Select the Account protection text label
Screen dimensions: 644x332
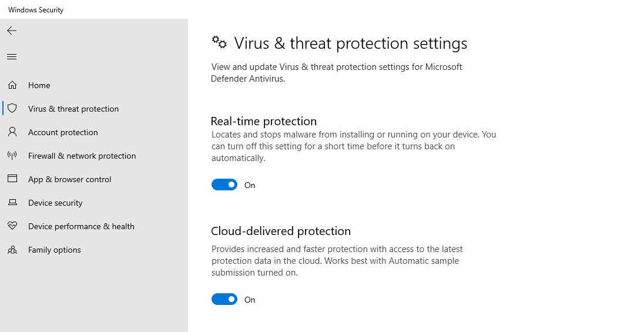[63, 132]
